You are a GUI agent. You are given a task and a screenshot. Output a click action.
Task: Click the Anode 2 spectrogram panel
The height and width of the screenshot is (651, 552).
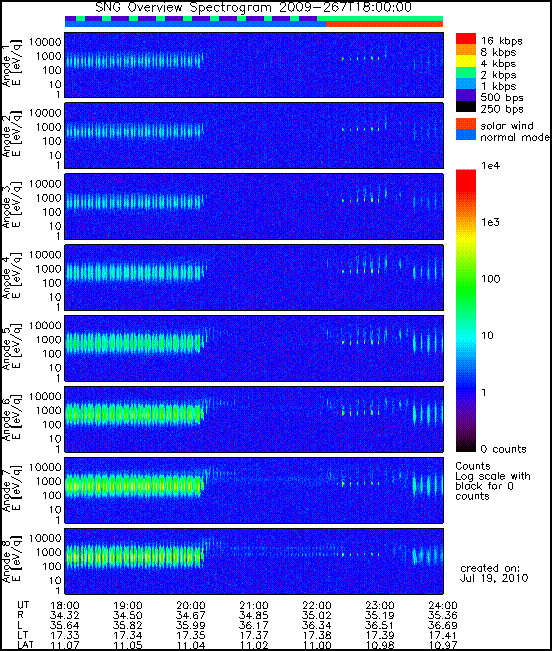(254, 136)
